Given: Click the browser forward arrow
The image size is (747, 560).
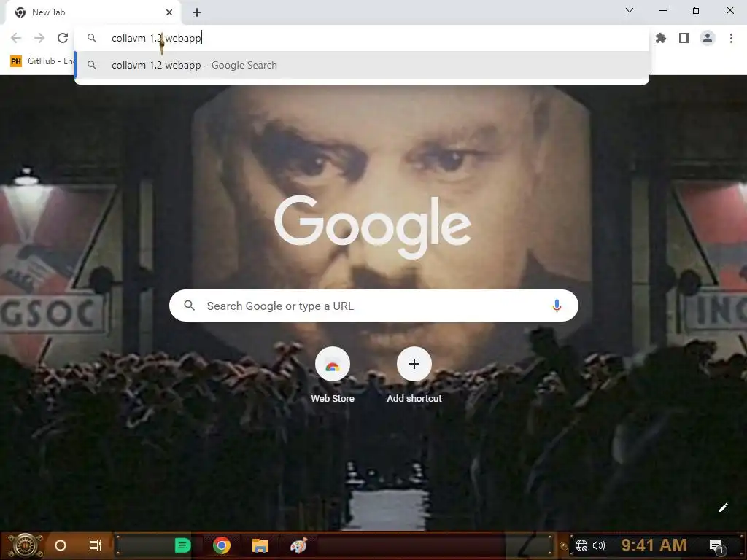Looking at the screenshot, I should 39,38.
